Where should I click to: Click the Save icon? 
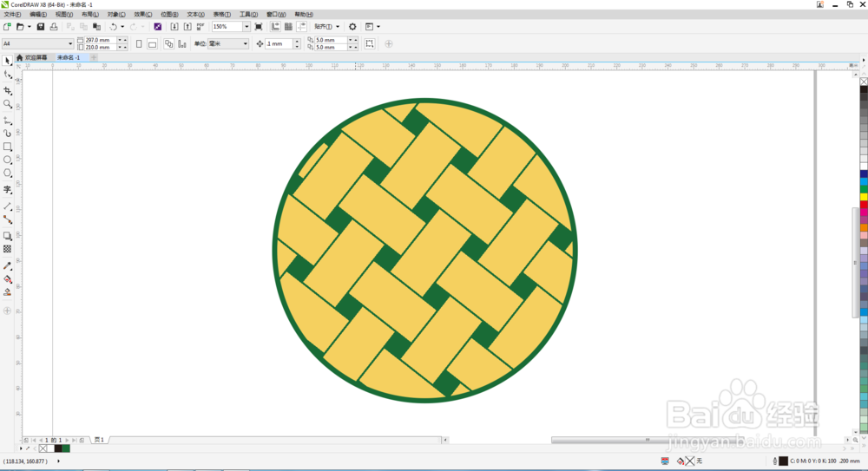pos(41,27)
